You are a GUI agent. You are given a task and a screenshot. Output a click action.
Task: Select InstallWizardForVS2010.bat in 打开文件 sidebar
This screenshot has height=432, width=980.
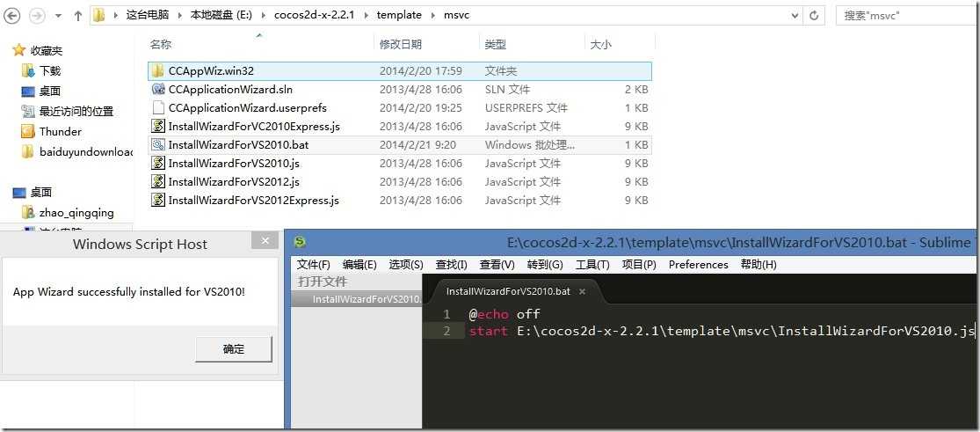tap(358, 299)
